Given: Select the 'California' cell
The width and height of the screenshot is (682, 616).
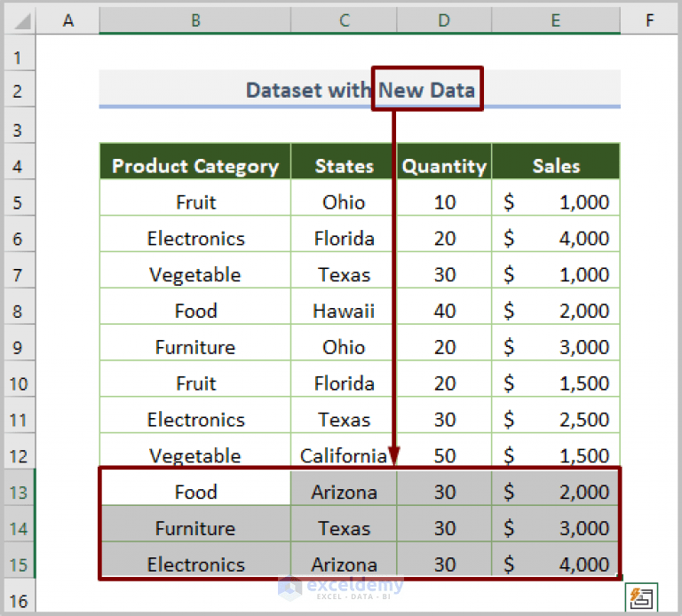Looking at the screenshot, I should point(344,451).
